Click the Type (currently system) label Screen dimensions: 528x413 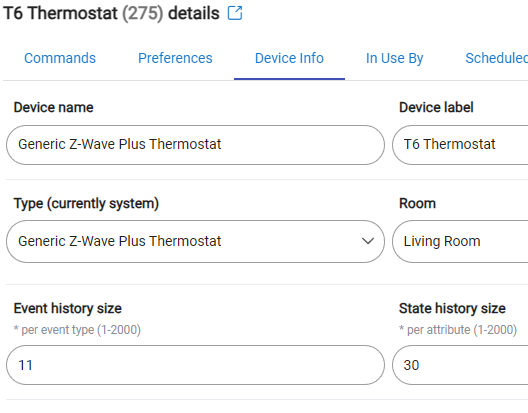[x=86, y=203]
